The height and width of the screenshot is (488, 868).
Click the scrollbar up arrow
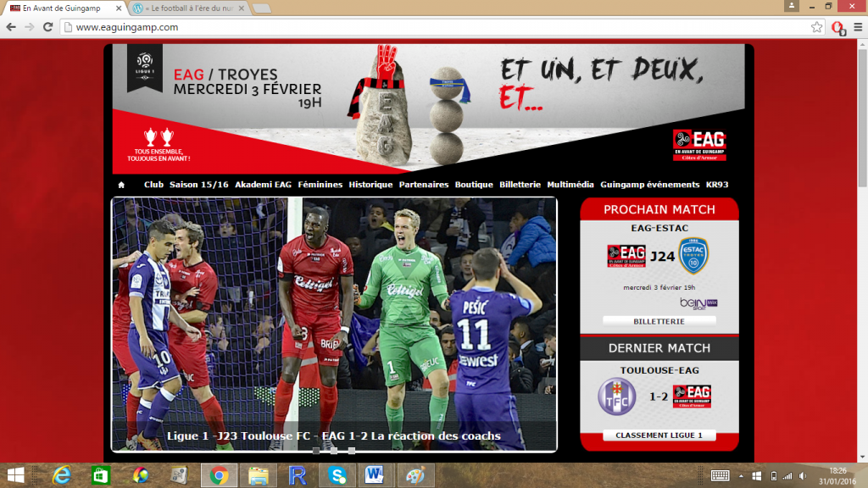[x=862, y=44]
